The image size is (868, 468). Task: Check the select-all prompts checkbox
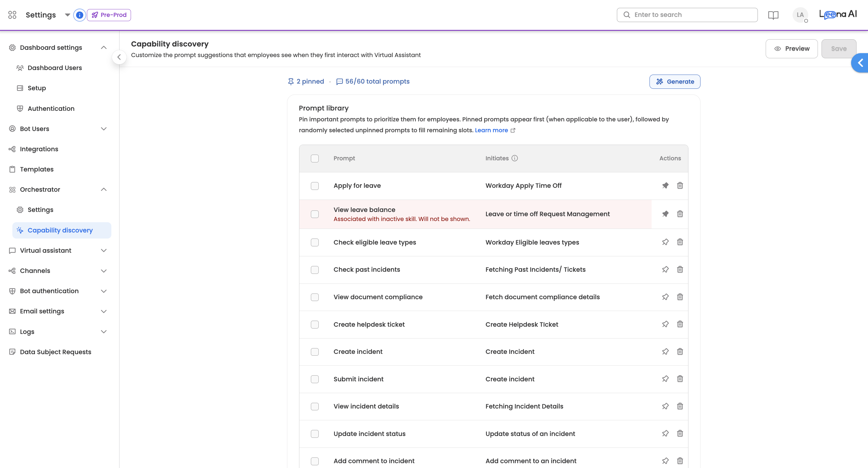[314, 159]
